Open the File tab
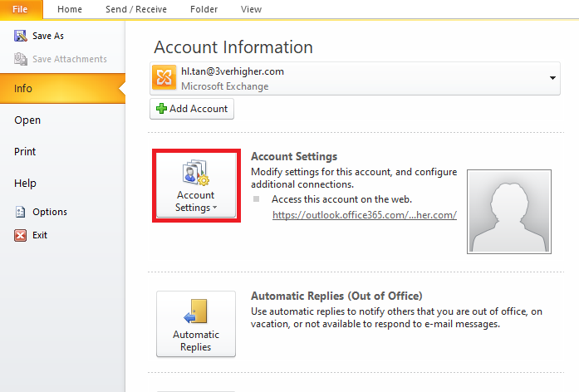 21,9
